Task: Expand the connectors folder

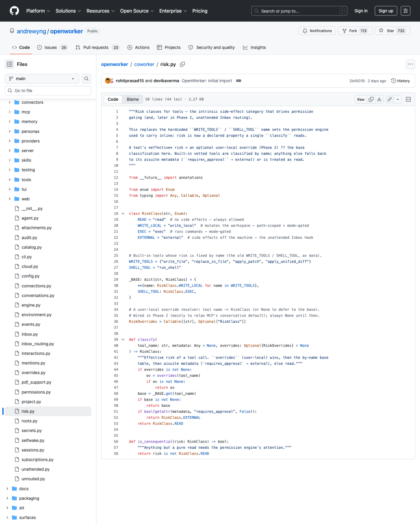Action: click(10, 102)
